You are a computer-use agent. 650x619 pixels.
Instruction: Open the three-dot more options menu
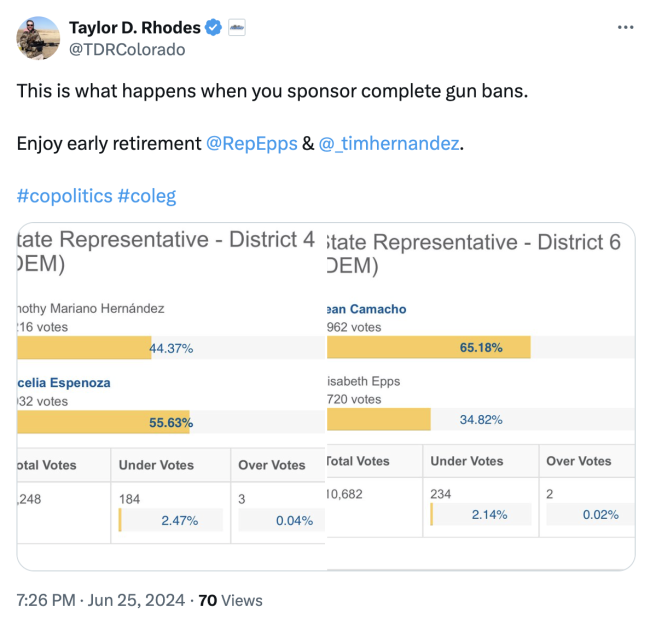click(x=626, y=27)
